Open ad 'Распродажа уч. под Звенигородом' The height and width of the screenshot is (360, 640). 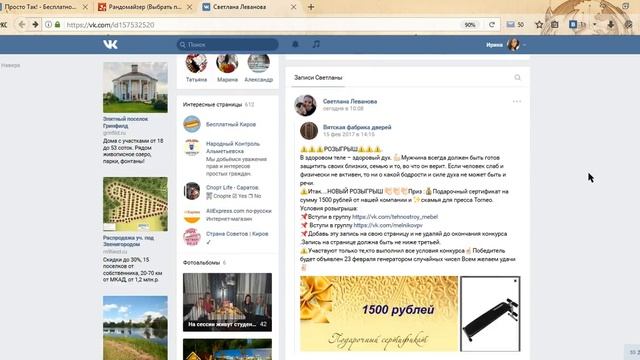click(x=128, y=241)
